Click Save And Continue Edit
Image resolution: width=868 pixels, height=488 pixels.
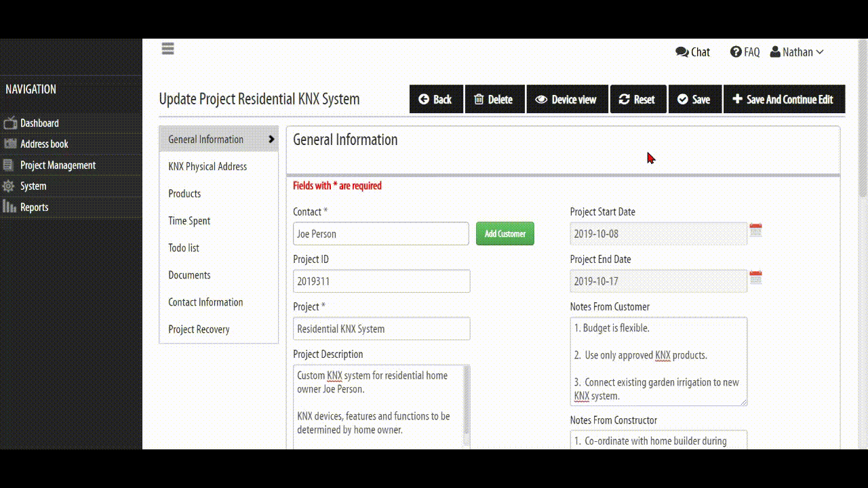(784, 99)
